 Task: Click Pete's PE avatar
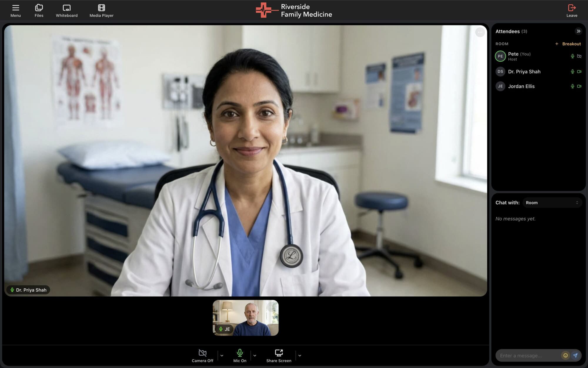tap(500, 56)
